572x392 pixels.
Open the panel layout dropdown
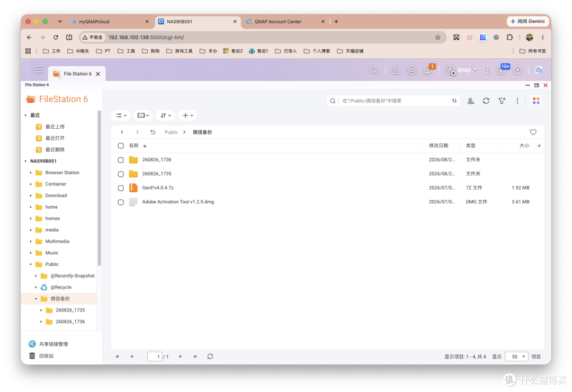142,115
